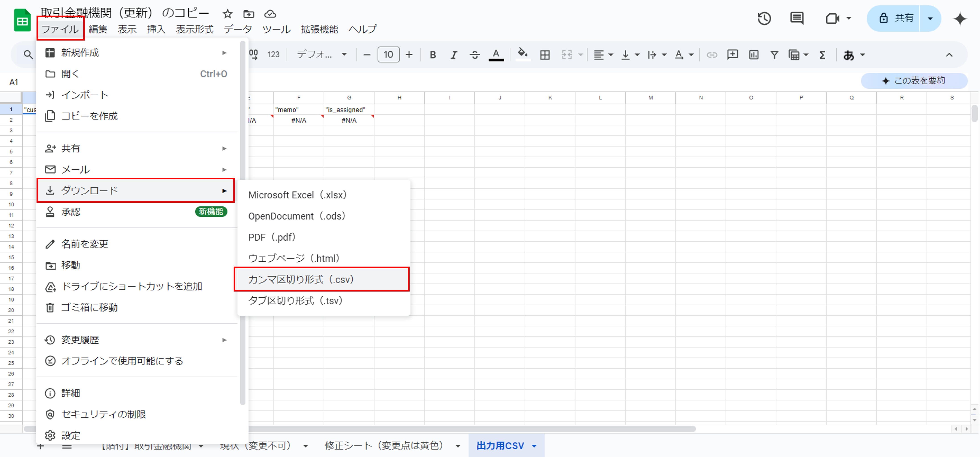Screen dimensions: 980x457
Task: Open the share options dropdown arrow
Action: [x=930, y=18]
